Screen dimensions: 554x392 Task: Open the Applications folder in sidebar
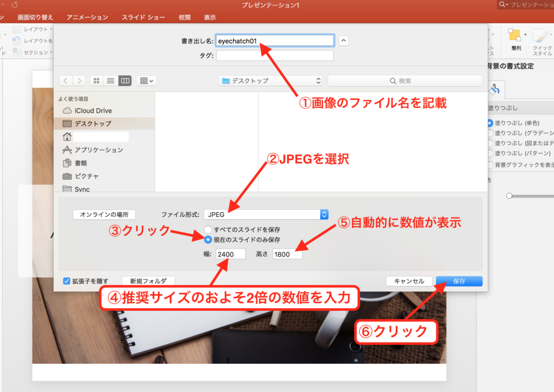pyautogui.click(x=98, y=150)
